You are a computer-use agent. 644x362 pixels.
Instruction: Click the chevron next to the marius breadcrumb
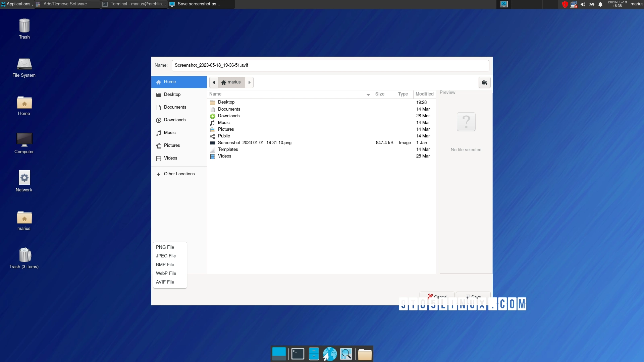pyautogui.click(x=249, y=82)
